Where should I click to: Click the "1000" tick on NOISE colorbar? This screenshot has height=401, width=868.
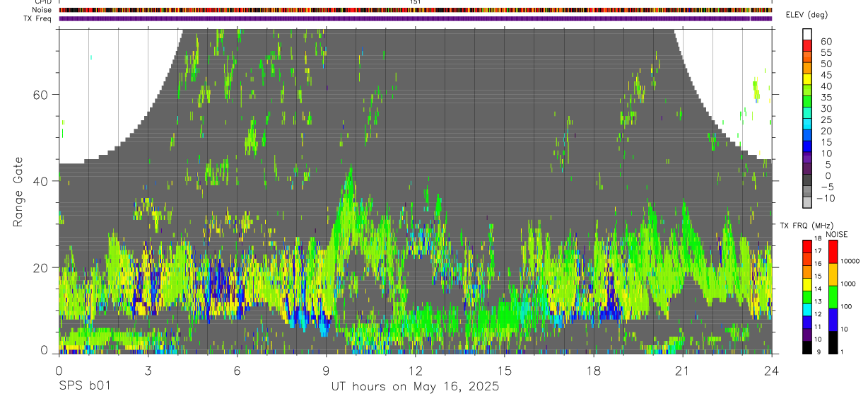click(848, 284)
